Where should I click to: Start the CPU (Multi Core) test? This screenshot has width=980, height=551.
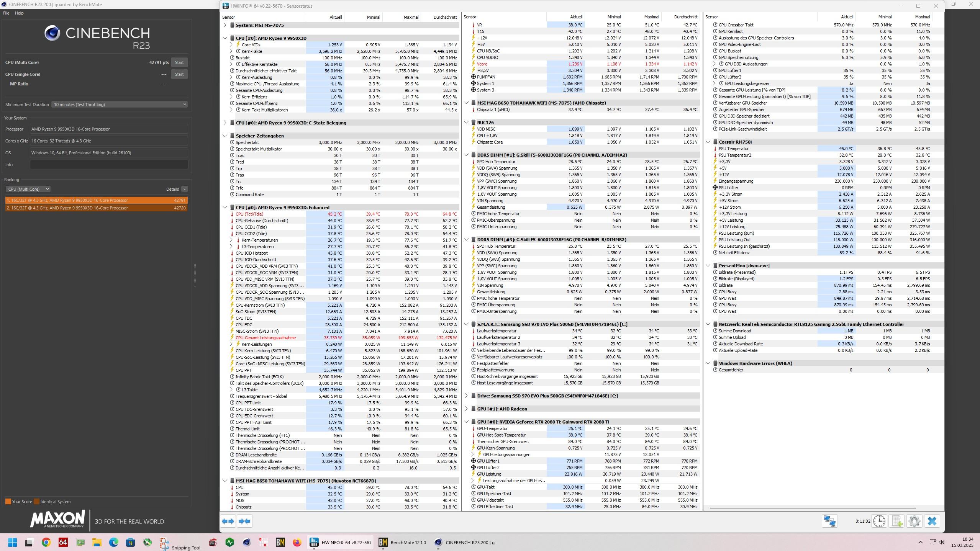pyautogui.click(x=179, y=62)
